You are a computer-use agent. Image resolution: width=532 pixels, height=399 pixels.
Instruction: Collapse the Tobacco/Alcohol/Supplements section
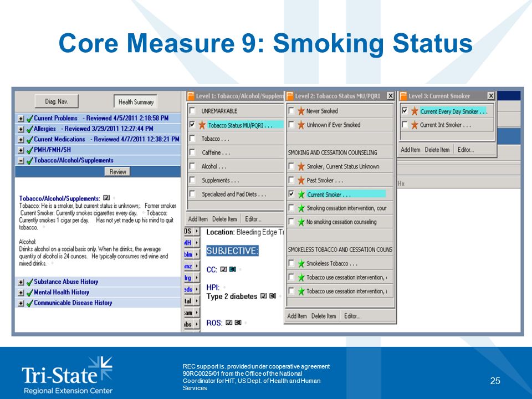21,161
